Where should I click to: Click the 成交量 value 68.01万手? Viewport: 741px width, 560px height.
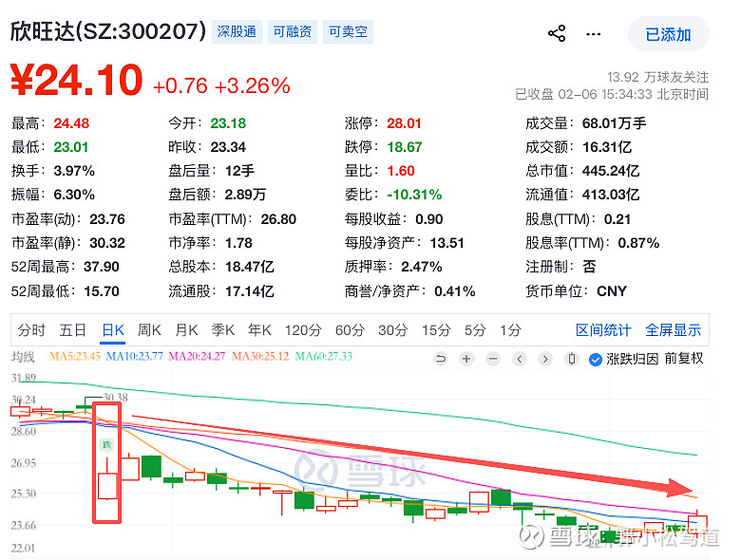pos(614,123)
